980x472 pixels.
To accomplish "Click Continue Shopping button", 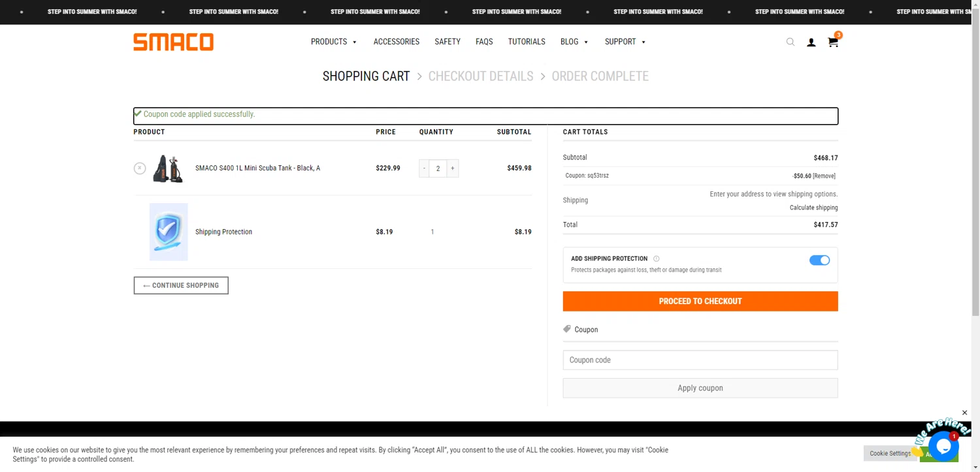I will [x=181, y=285].
